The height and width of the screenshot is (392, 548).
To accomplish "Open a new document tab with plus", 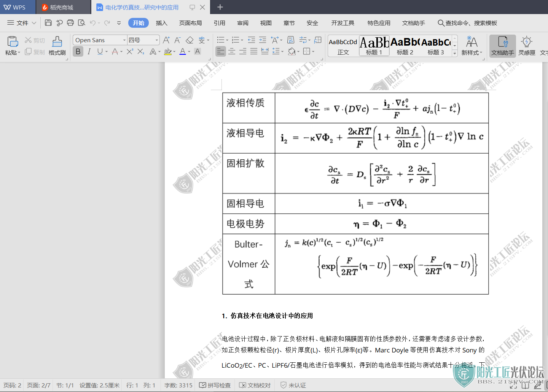I will point(220,7).
